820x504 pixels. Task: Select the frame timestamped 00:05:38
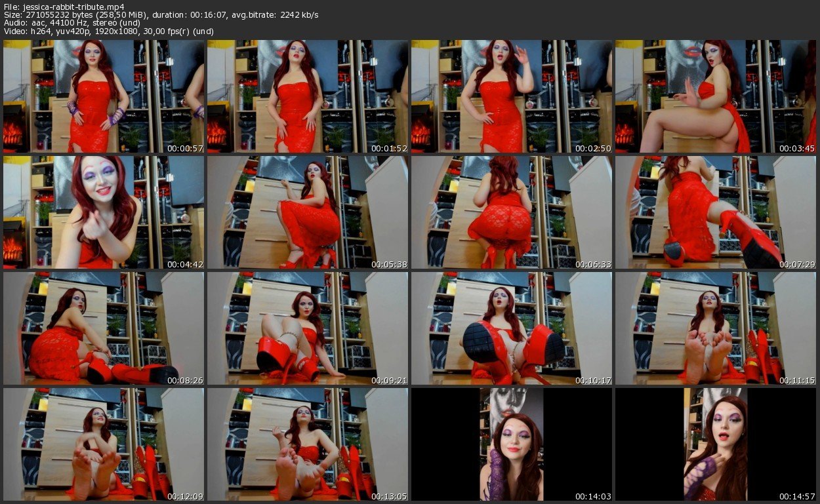[308, 212]
